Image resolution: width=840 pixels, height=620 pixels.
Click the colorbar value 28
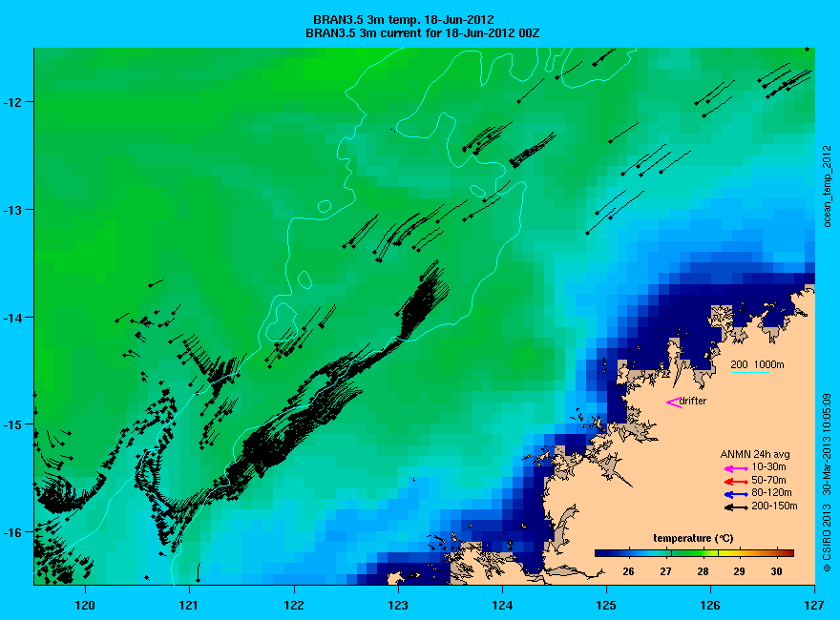[x=703, y=571]
